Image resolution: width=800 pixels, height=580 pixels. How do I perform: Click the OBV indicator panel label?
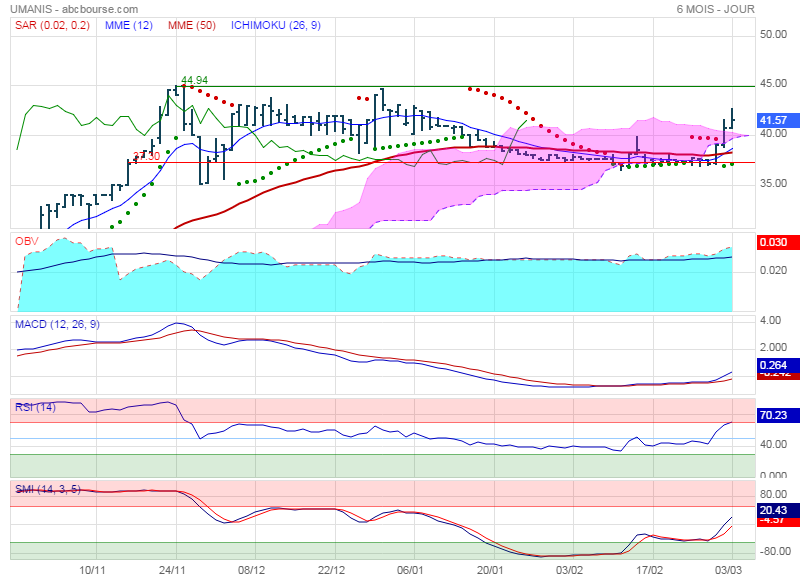(x=26, y=242)
